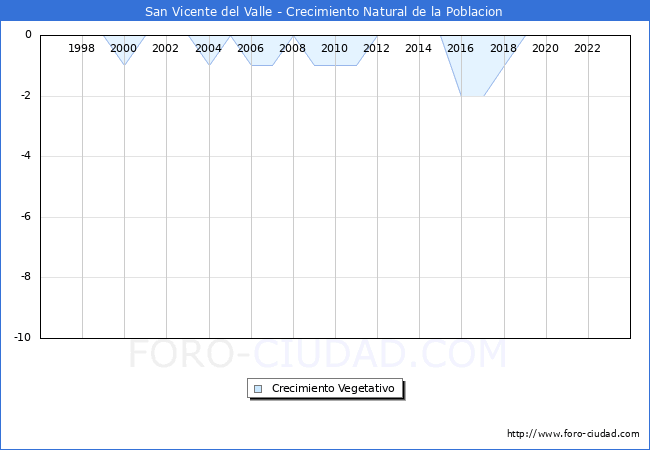Click the light blue Crecimiento Vegetativo legend swatch
This screenshot has width=650, height=450.
coord(258,389)
